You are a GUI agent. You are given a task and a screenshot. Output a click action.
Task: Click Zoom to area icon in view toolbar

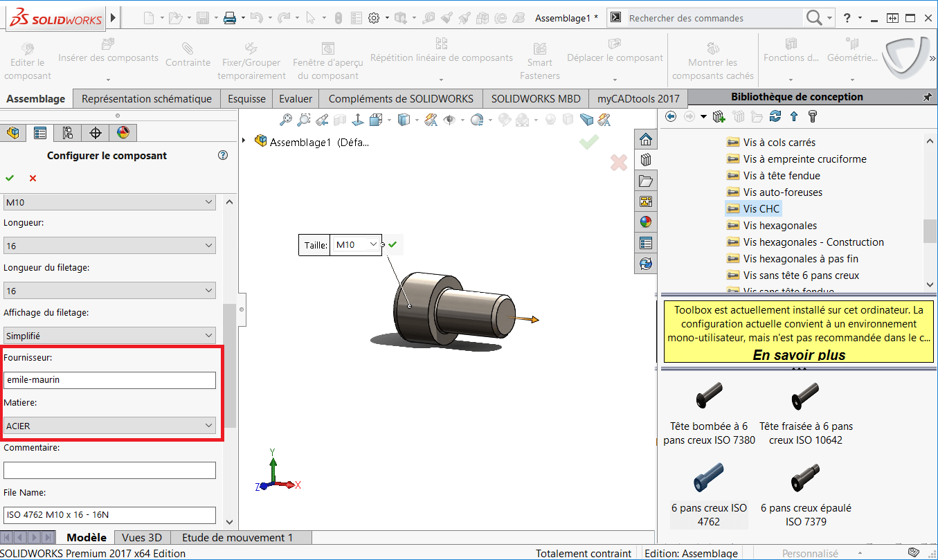pyautogui.click(x=303, y=120)
